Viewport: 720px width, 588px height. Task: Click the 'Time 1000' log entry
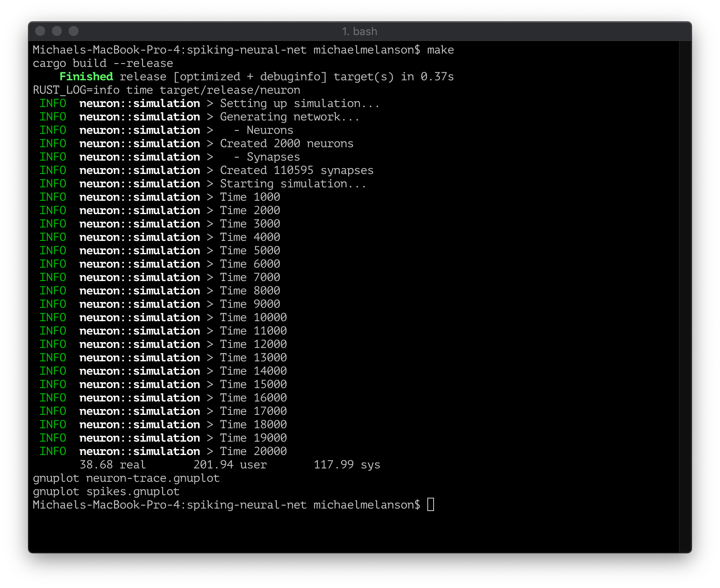250,197
